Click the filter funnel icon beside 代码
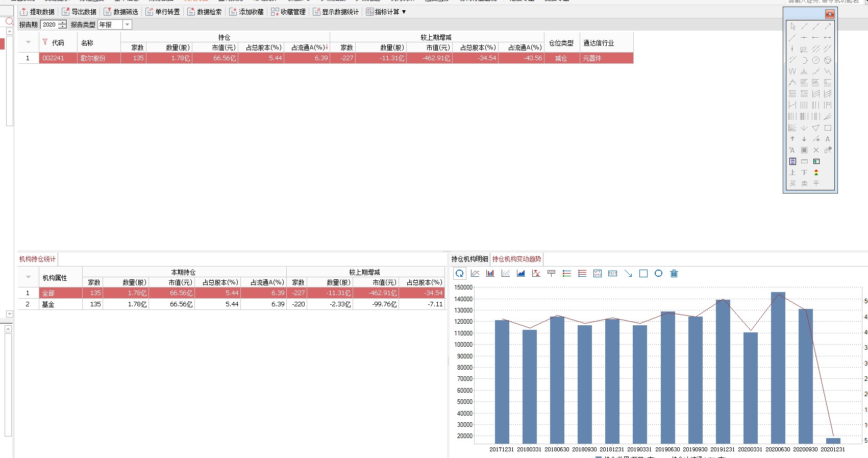 (45, 42)
